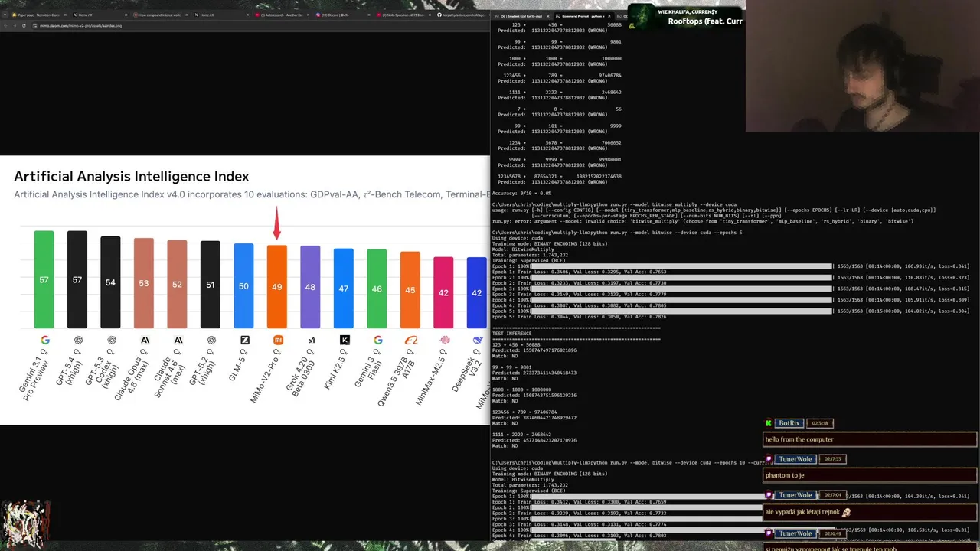
Task: Click BotRix username in stream chat
Action: point(789,423)
